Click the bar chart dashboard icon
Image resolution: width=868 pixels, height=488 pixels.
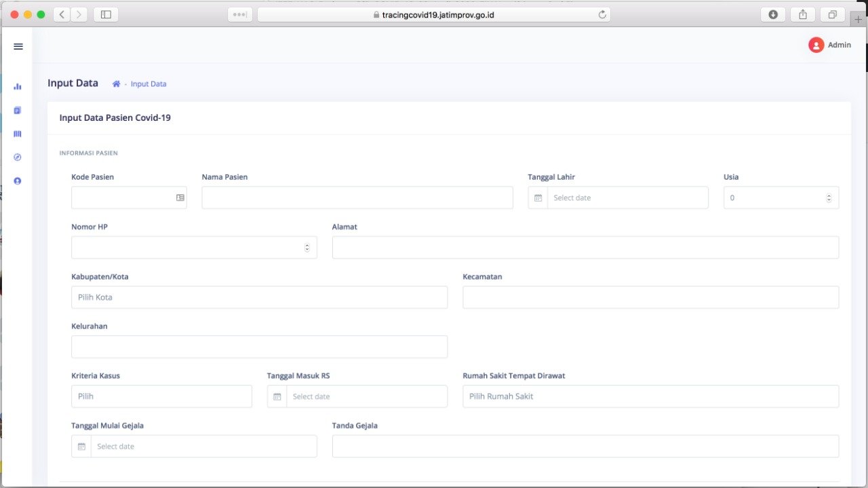[18, 86]
